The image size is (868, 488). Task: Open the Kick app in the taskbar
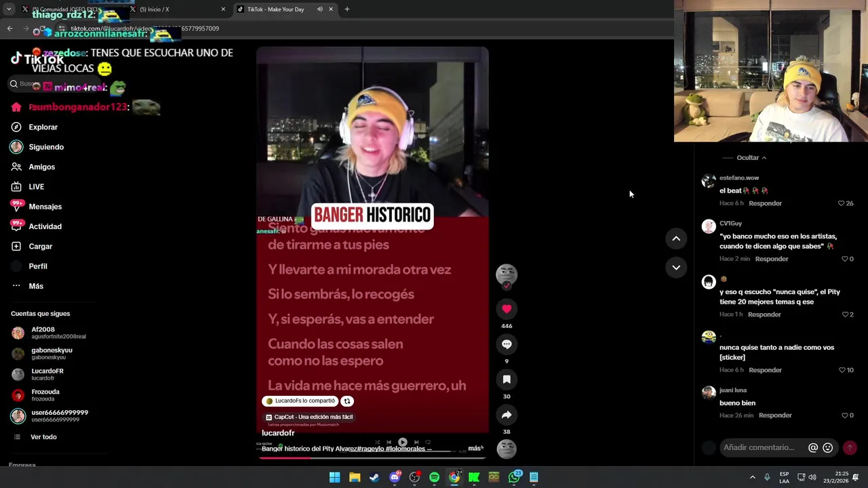[474, 477]
